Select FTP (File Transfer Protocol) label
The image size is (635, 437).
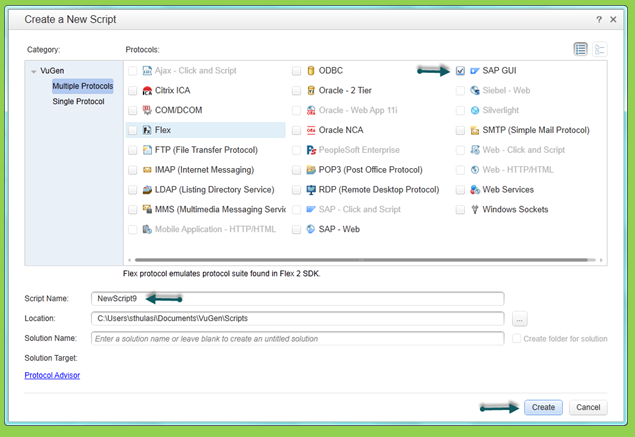pyautogui.click(x=206, y=150)
